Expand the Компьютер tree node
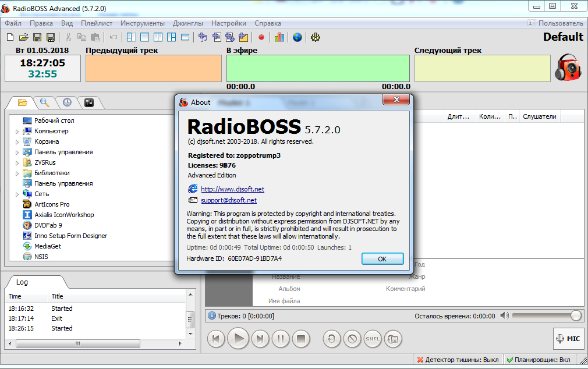This screenshot has width=588, height=369. [17, 132]
